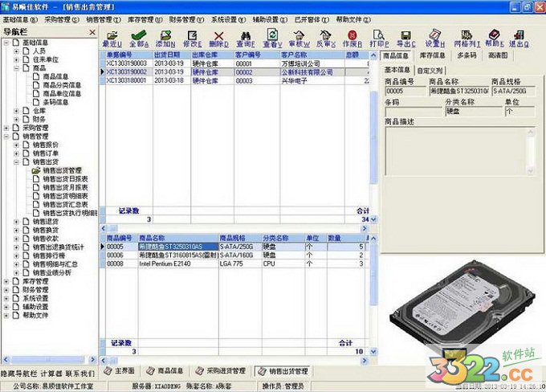Click the 修改 (edit) toolbar icon
The image size is (546, 392).
coord(192,39)
